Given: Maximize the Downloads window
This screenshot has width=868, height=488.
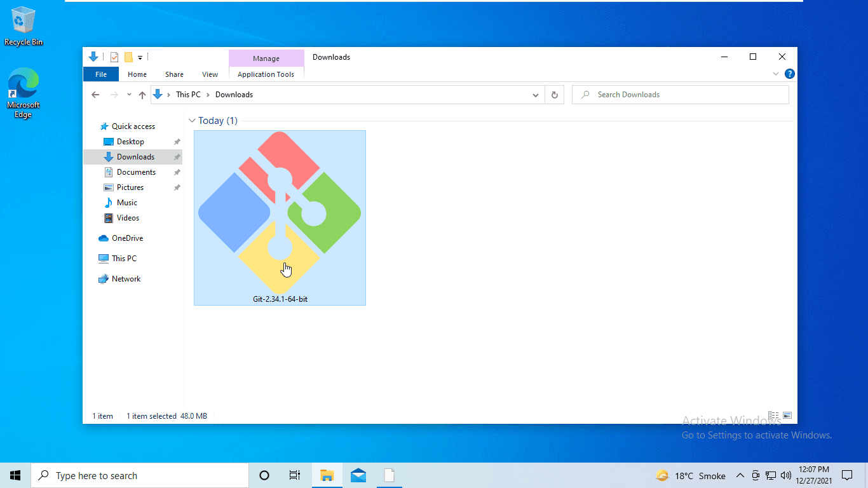Looking at the screenshot, I should point(753,57).
